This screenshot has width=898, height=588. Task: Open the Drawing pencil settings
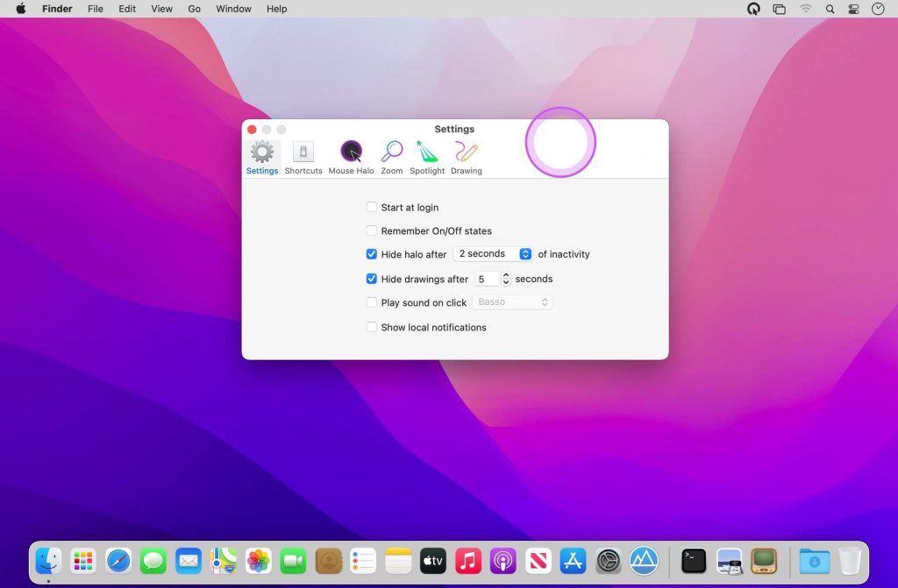(x=466, y=157)
